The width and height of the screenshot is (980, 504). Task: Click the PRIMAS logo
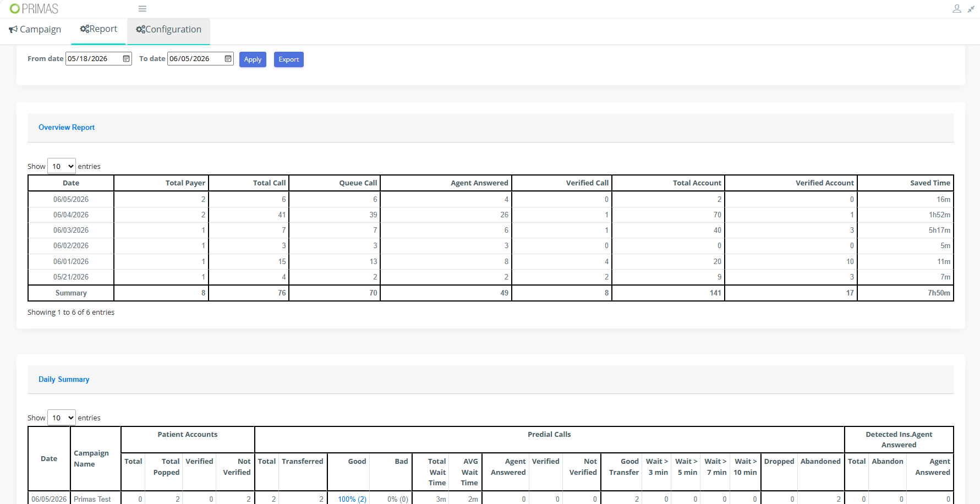pyautogui.click(x=34, y=9)
